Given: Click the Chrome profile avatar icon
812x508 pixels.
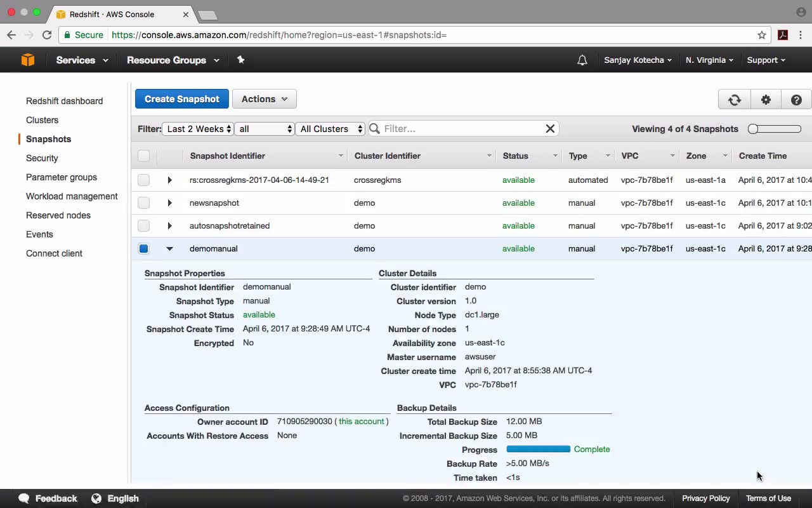Looking at the screenshot, I should coord(801,12).
